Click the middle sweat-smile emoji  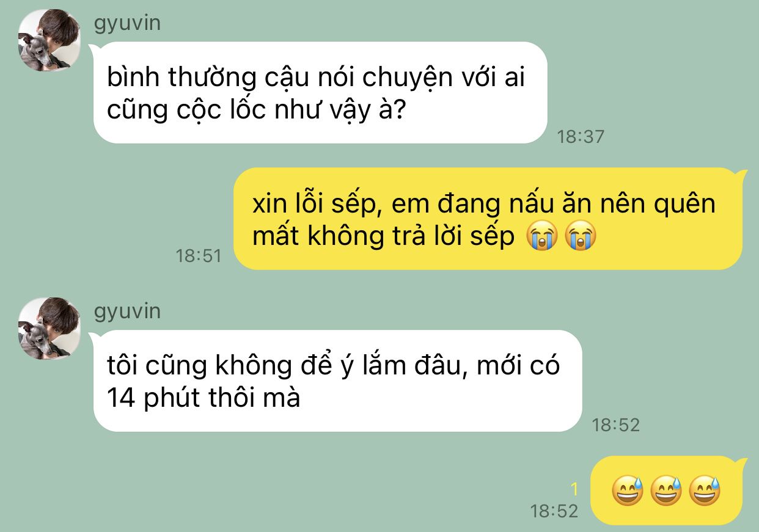(667, 491)
